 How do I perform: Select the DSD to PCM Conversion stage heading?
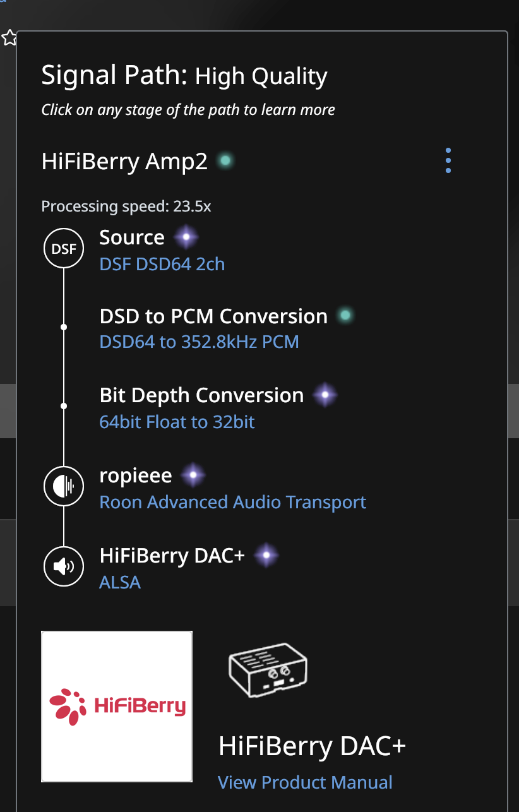coord(213,316)
